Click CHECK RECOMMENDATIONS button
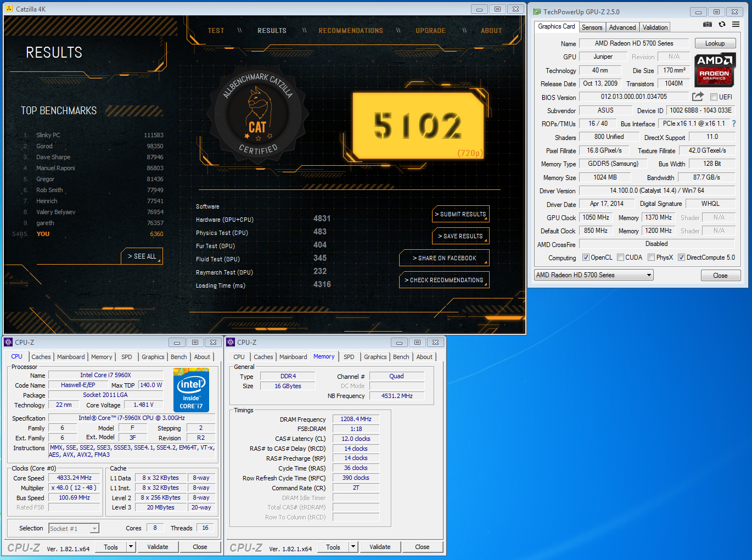 coord(444,280)
